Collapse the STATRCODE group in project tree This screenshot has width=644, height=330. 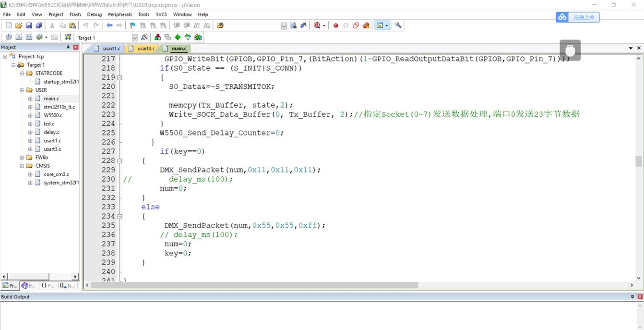coord(22,73)
